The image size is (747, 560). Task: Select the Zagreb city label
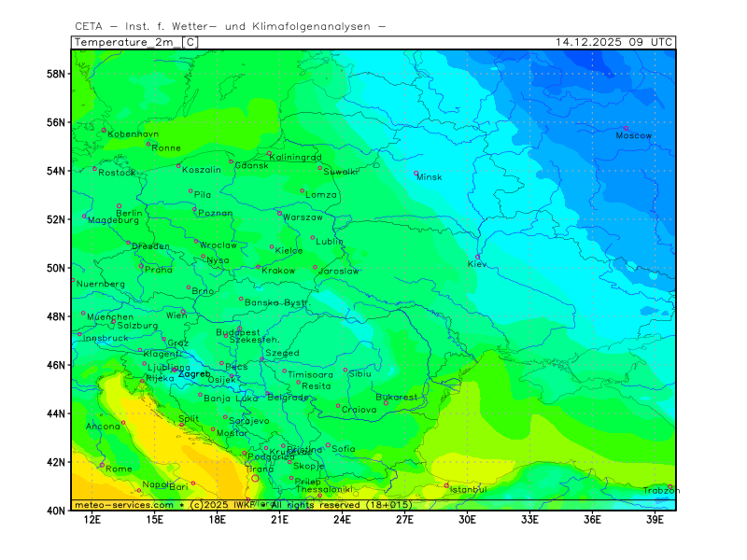tap(194, 373)
